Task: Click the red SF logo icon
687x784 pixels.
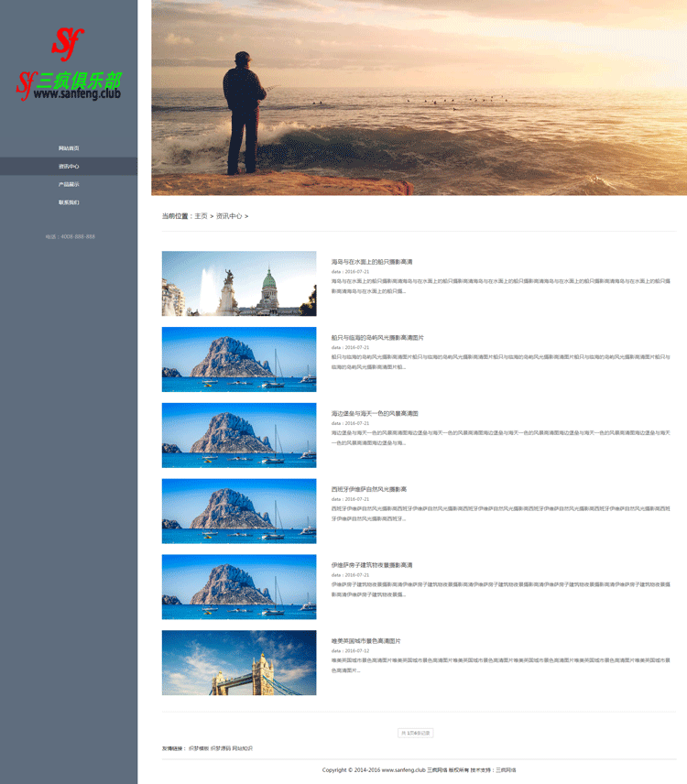Action: point(68,43)
